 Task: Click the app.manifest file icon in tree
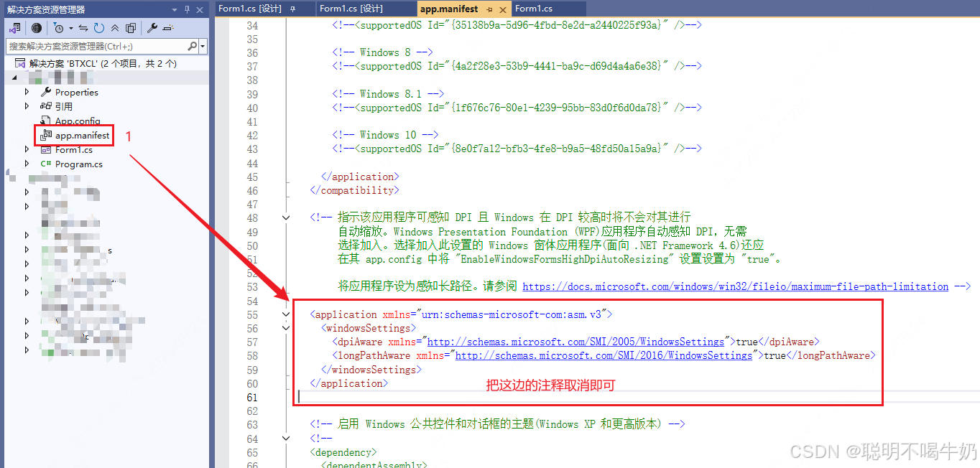pyautogui.click(x=46, y=135)
